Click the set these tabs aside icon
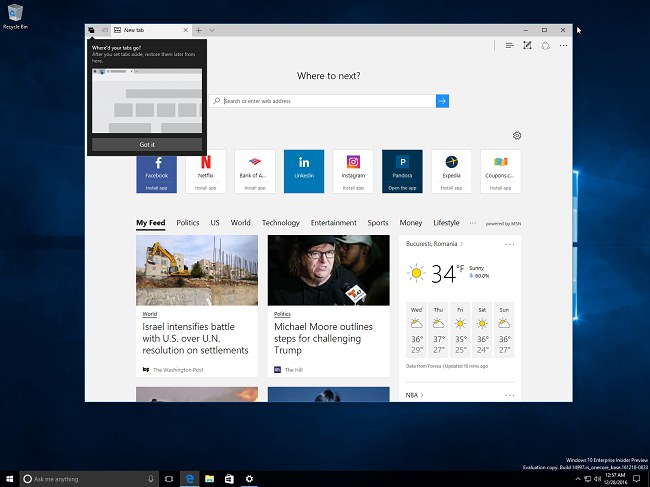Viewport: 650px width, 487px height. click(x=104, y=30)
